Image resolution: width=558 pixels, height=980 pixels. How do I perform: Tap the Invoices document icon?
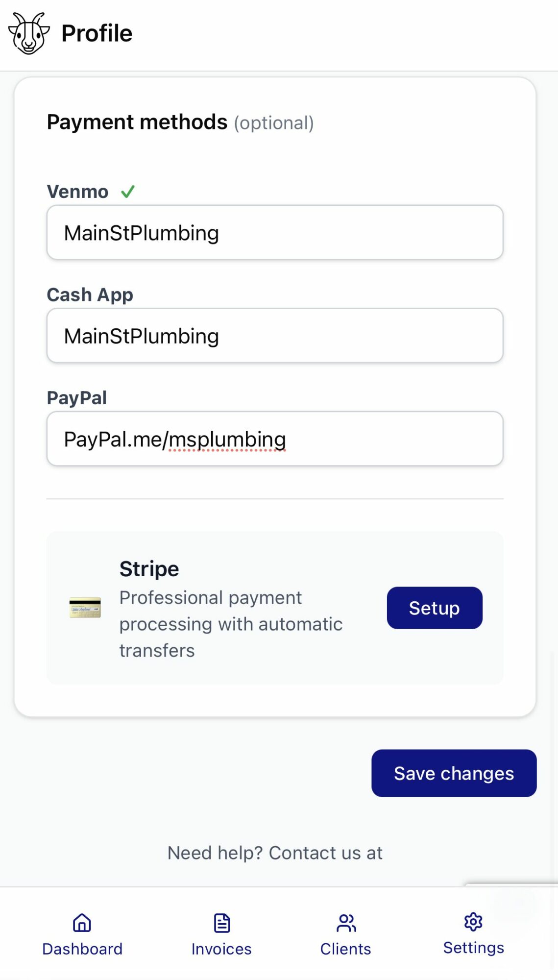coord(222,923)
